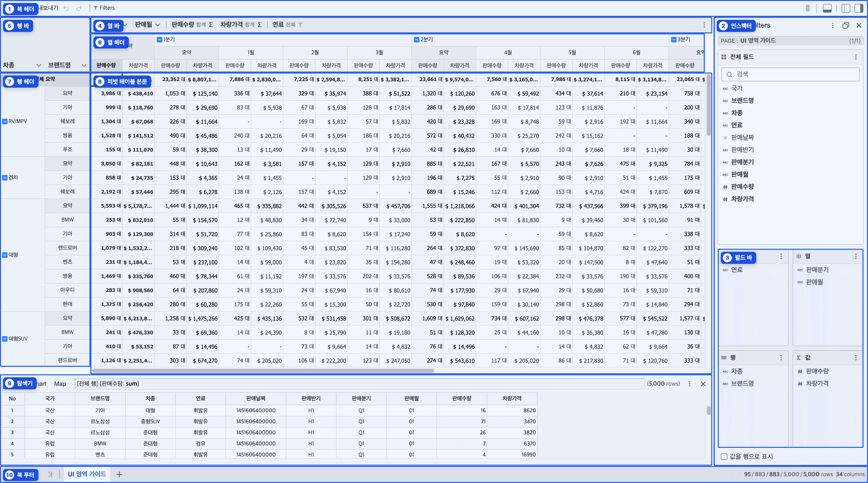
Task: Add a new sheet with the plus icon
Action: coord(119,475)
